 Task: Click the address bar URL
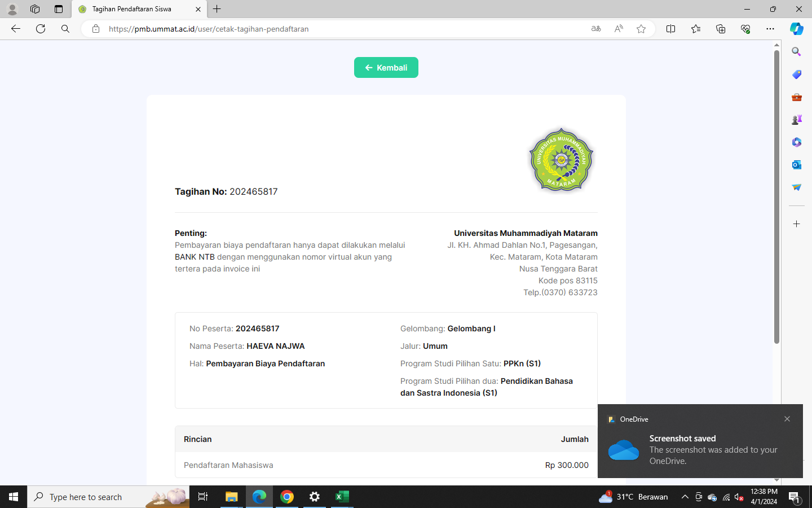pos(209,29)
